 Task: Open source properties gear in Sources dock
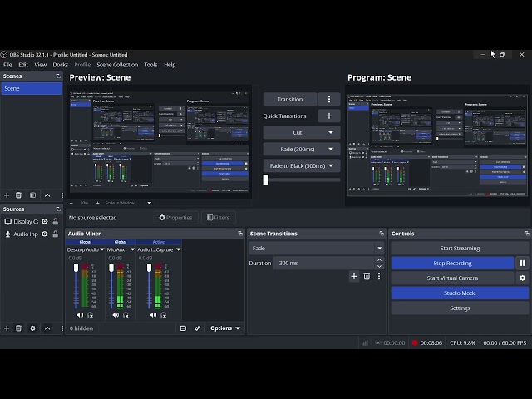[33, 328]
